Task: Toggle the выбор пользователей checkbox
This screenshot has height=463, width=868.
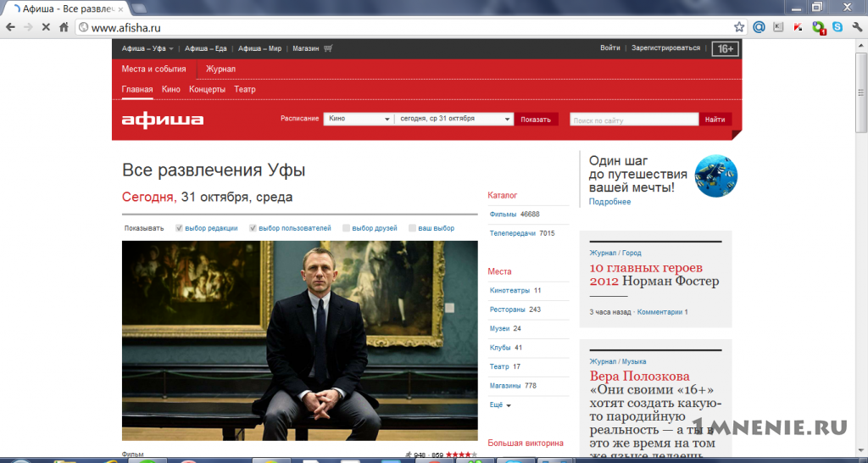Action: 253,228
